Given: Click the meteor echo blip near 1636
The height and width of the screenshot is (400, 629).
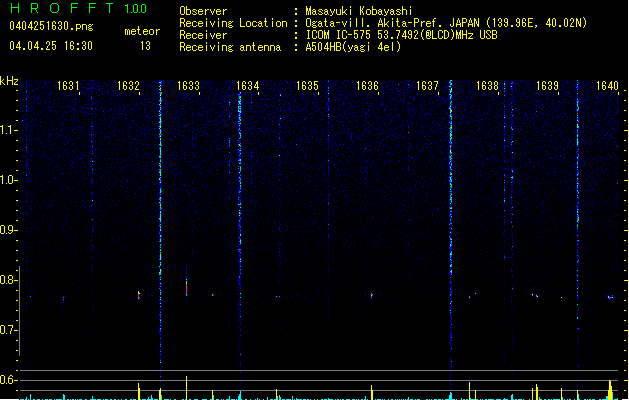Looking at the screenshot, I should pos(371,296).
